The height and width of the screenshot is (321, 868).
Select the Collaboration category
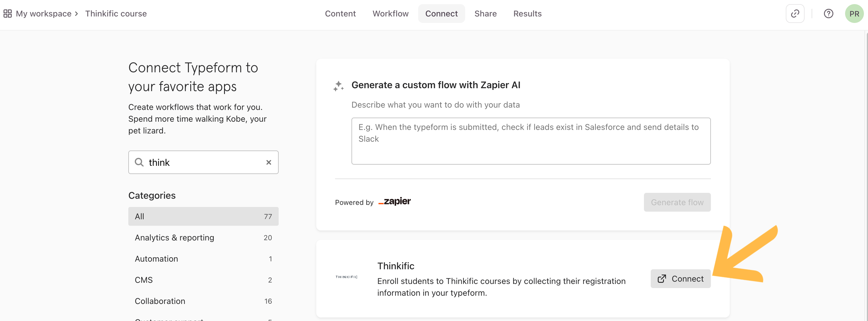click(203, 301)
